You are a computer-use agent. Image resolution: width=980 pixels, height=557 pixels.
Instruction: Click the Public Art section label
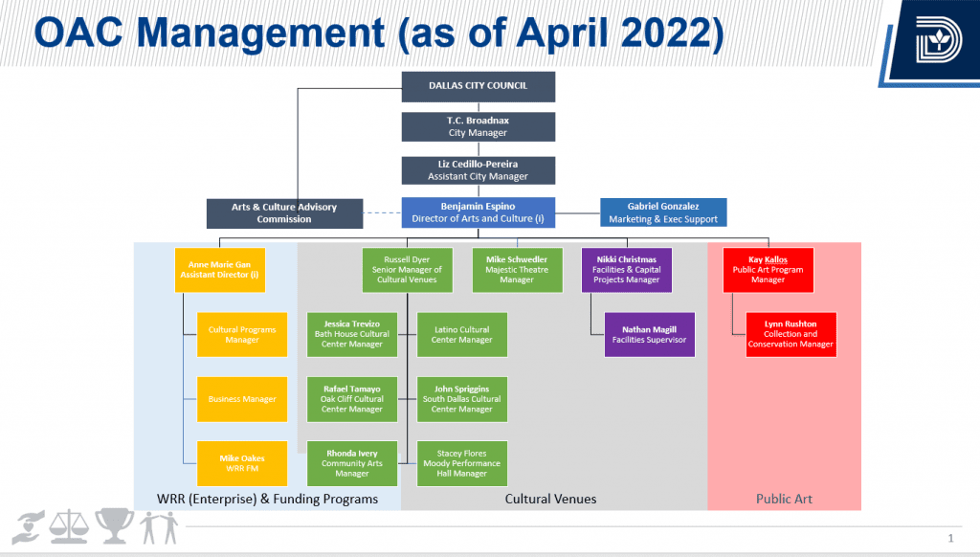784,499
